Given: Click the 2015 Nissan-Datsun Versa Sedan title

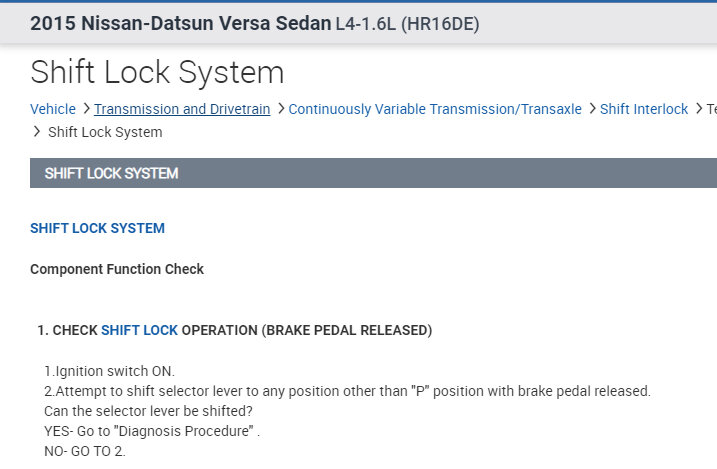Looking at the screenshot, I should (180, 24).
